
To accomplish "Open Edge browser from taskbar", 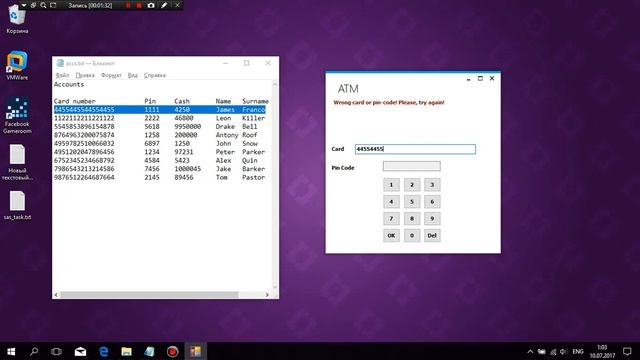I will [104, 351].
